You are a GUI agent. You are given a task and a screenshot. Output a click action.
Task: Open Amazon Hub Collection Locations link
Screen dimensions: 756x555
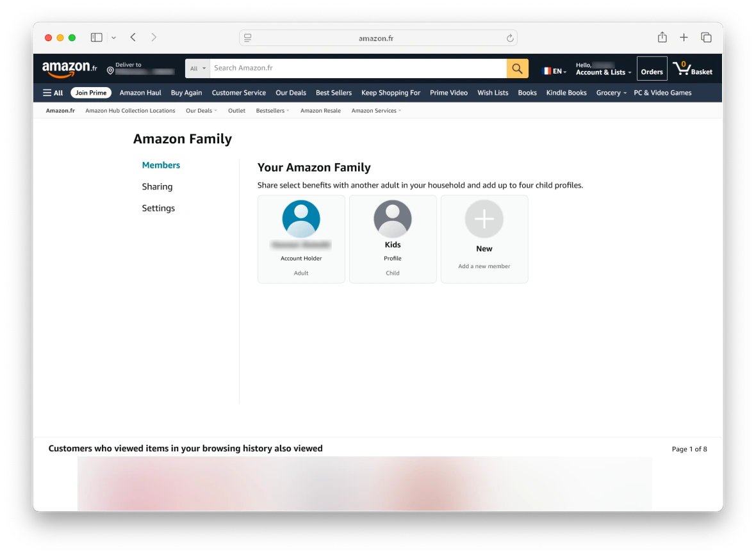coord(130,111)
